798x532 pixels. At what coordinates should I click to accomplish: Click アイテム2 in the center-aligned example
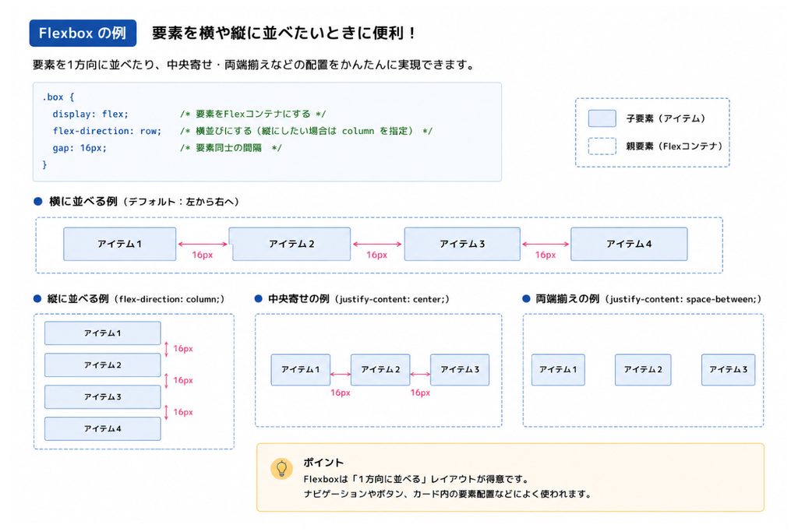click(380, 370)
